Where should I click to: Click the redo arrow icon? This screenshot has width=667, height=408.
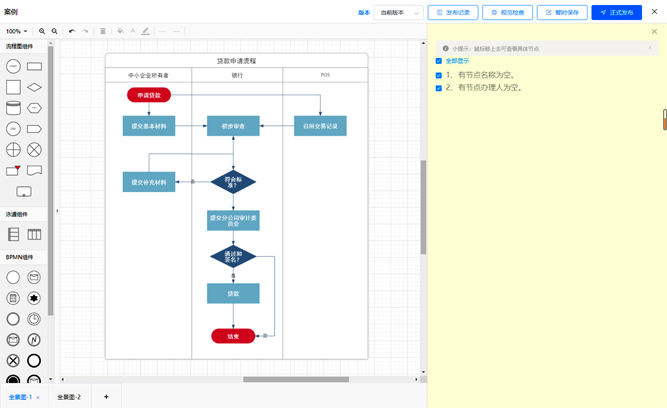coord(85,31)
